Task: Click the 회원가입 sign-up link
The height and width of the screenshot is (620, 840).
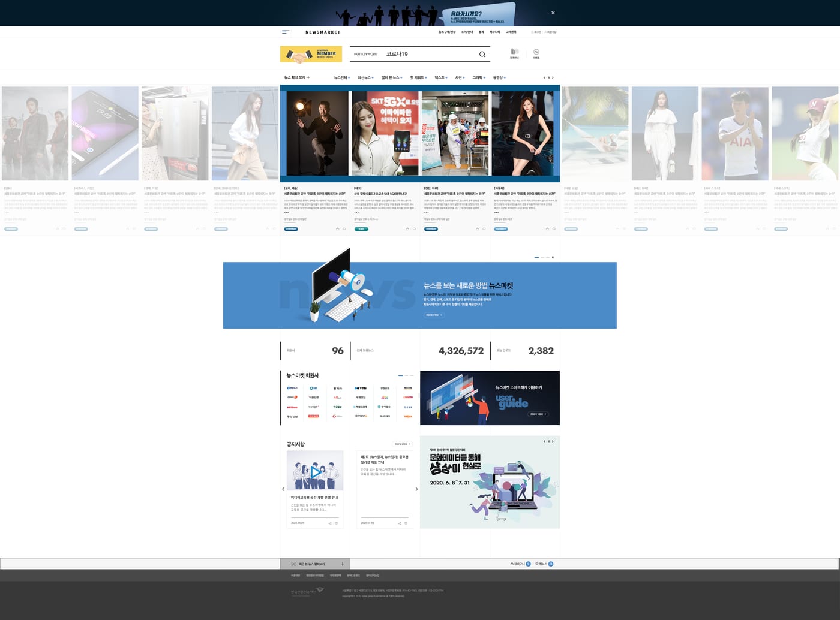Action: coord(550,32)
